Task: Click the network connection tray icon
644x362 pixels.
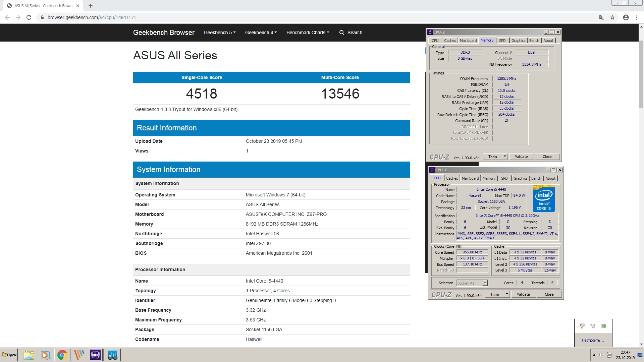Action: (x=608, y=355)
